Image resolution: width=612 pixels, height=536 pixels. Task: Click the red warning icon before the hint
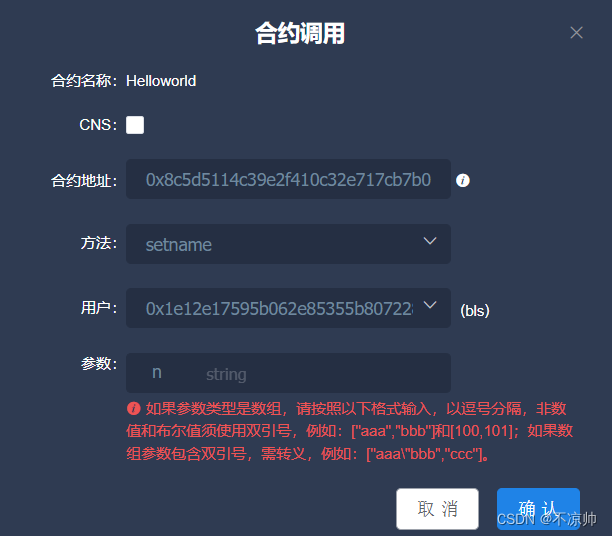point(133,408)
